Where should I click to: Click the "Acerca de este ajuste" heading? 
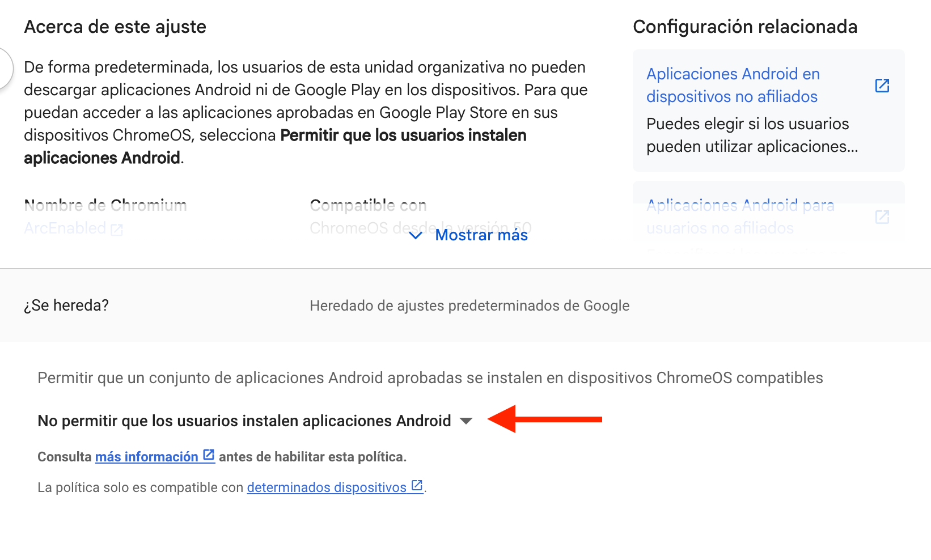[x=115, y=27]
